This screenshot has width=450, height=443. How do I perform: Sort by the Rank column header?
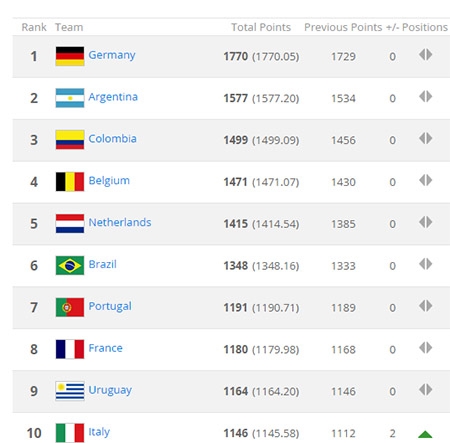click(x=34, y=27)
